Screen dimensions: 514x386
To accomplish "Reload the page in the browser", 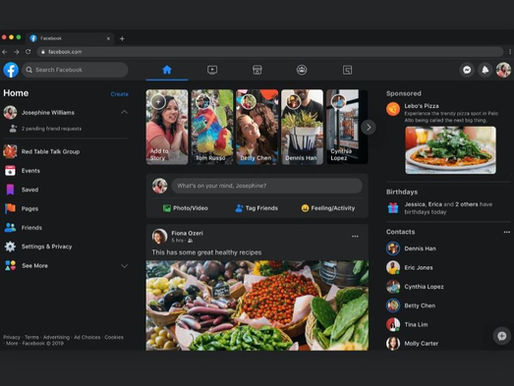I will 28,52.
